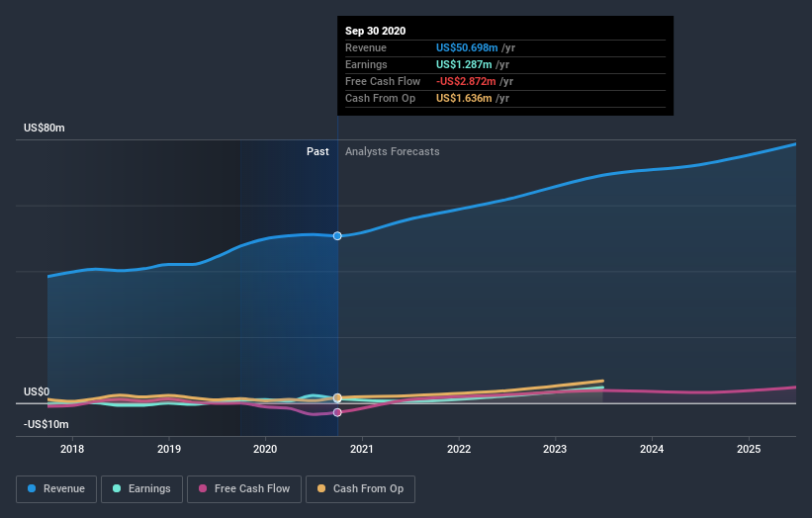812x518 pixels.
Task: Toggle the Cash From Op legend button
Action: [360, 489]
